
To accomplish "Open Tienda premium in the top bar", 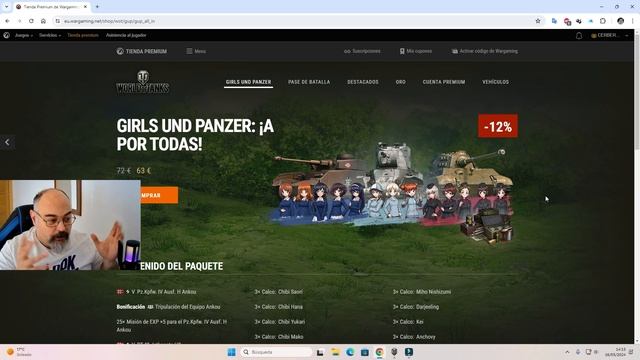I will coord(83,35).
